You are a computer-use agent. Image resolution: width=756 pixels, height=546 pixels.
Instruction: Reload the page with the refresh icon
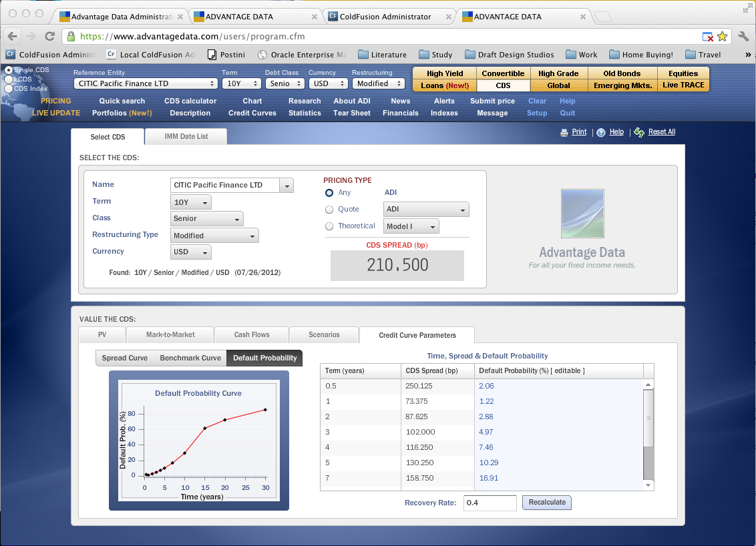[49, 36]
